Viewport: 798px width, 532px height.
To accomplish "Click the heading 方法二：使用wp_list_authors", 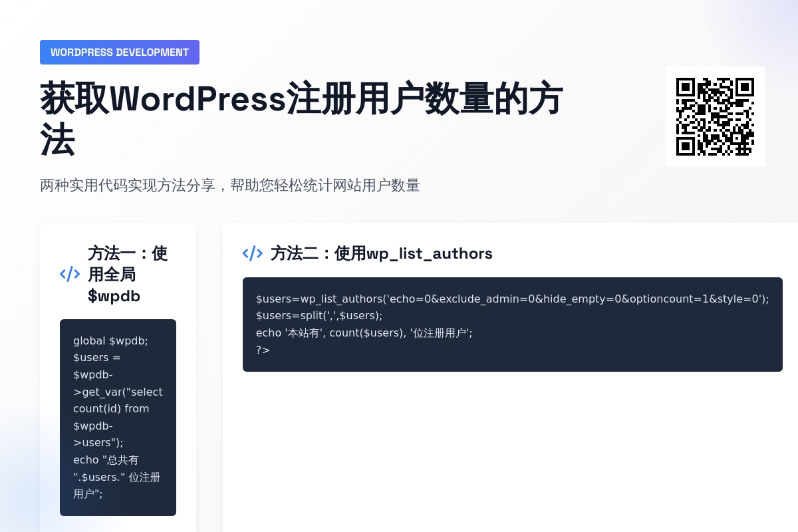I will (x=382, y=253).
